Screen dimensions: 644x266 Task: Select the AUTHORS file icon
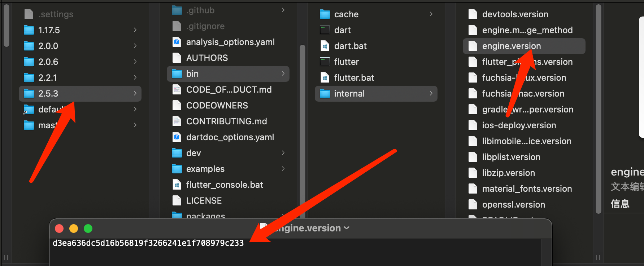pos(177,58)
